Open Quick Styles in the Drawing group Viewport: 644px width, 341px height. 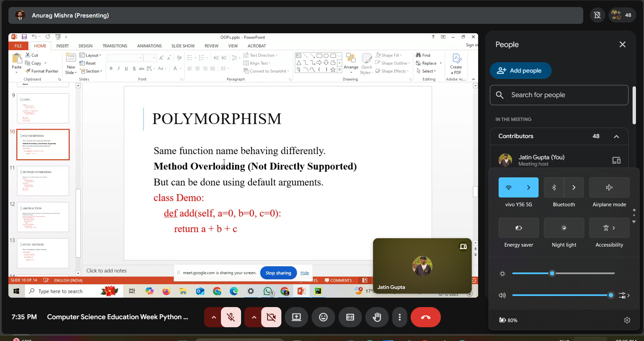(367, 64)
